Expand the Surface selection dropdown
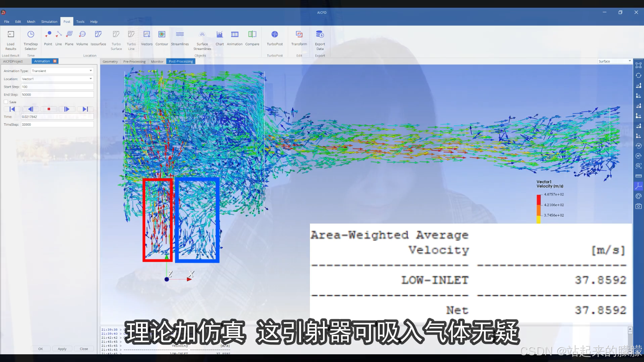This screenshot has width=644, height=362. point(629,61)
